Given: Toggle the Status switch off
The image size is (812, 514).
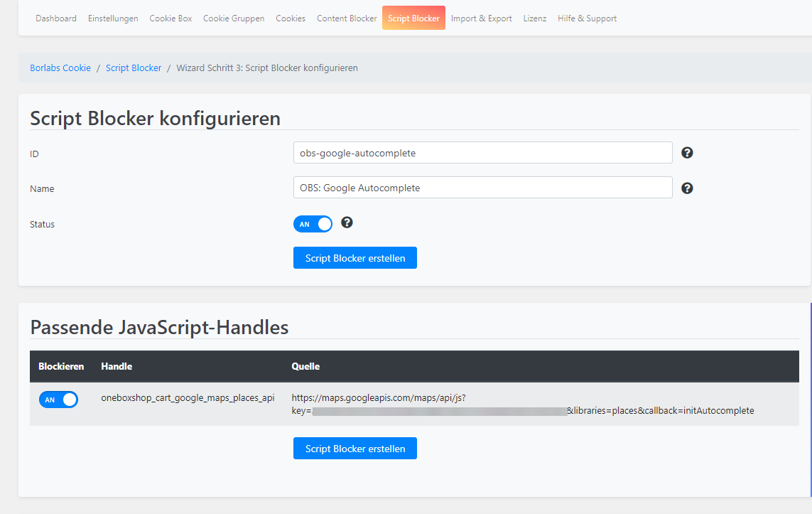Looking at the screenshot, I should [x=313, y=224].
